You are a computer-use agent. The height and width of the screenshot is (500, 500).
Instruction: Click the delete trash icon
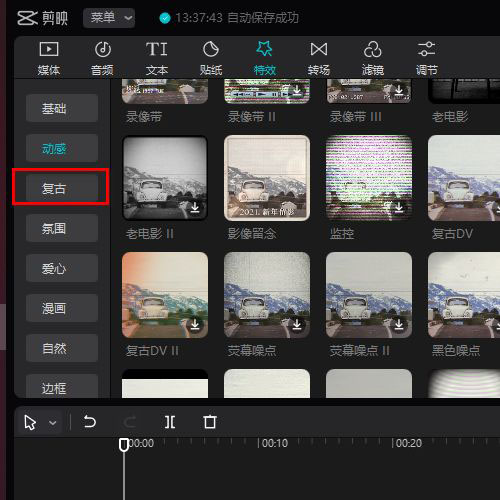(210, 422)
